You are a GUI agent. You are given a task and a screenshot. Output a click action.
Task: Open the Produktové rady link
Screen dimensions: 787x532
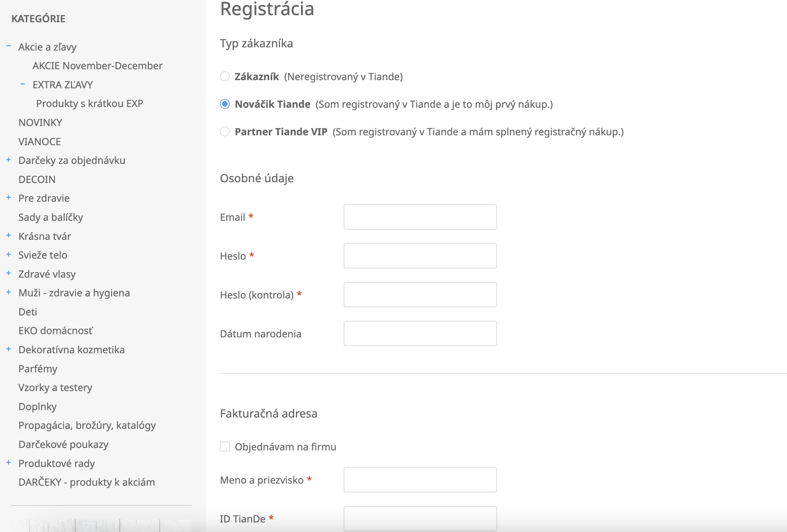[x=57, y=463]
